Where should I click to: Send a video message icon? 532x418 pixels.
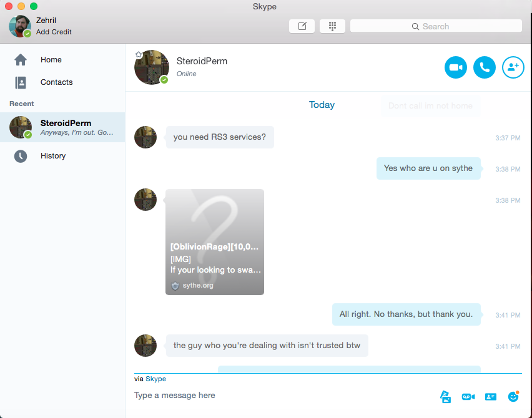pyautogui.click(x=468, y=397)
